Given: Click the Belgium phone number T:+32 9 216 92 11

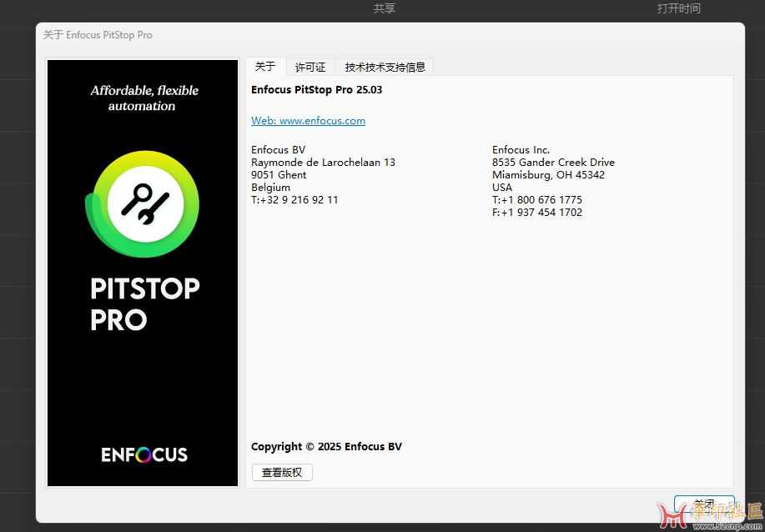Looking at the screenshot, I should tap(294, 200).
